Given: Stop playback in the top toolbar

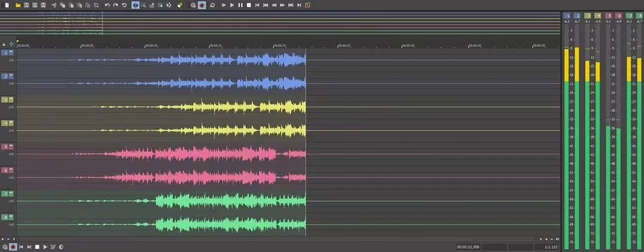Looking at the screenshot, I should [249, 5].
